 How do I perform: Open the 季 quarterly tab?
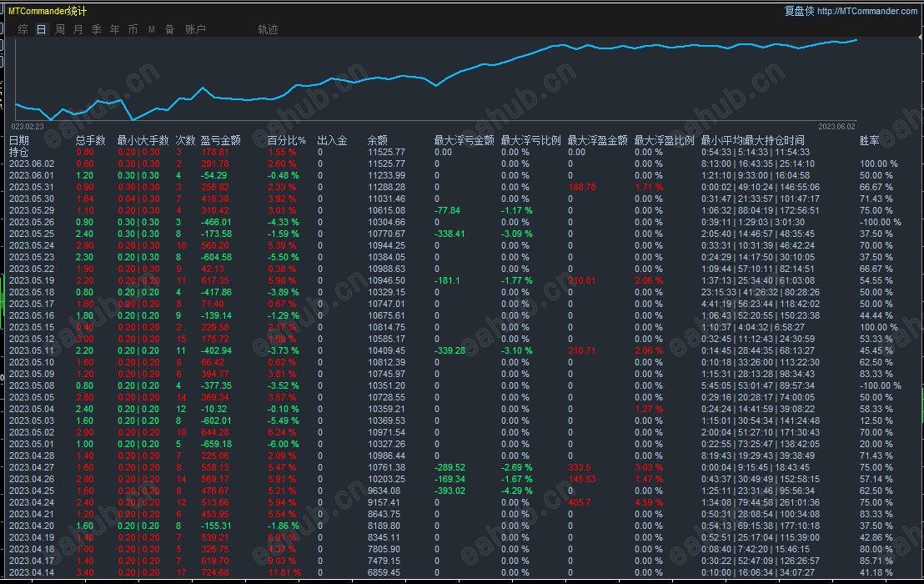[x=96, y=29]
